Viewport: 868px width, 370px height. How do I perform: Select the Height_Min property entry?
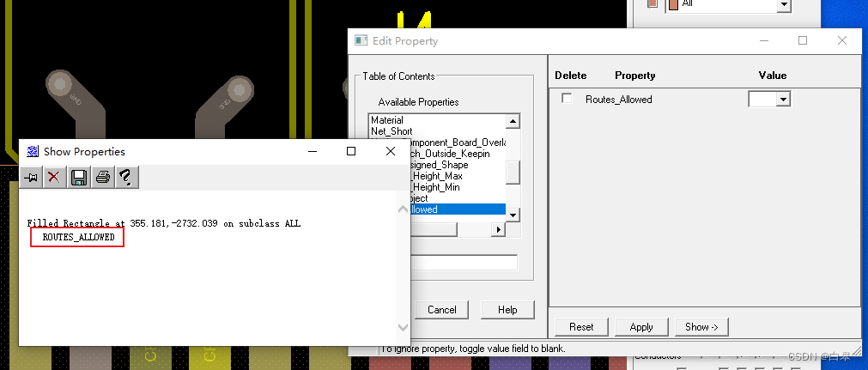pyautogui.click(x=435, y=187)
